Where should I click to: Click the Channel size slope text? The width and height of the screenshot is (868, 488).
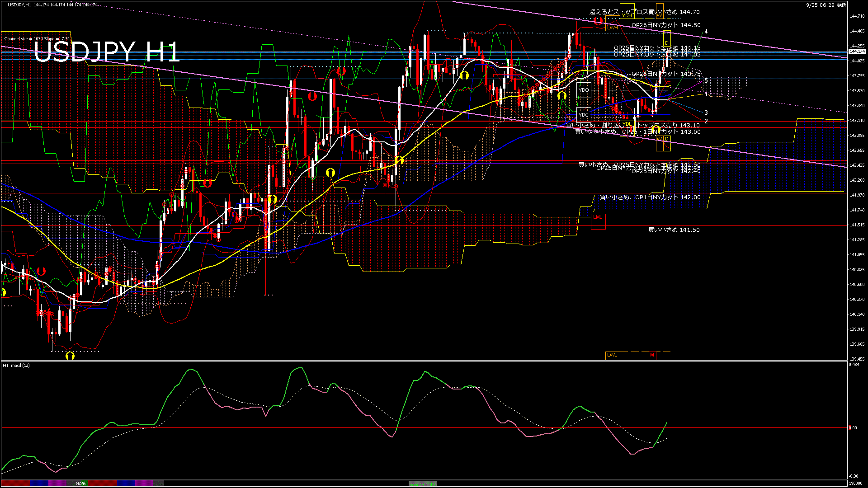37,39
